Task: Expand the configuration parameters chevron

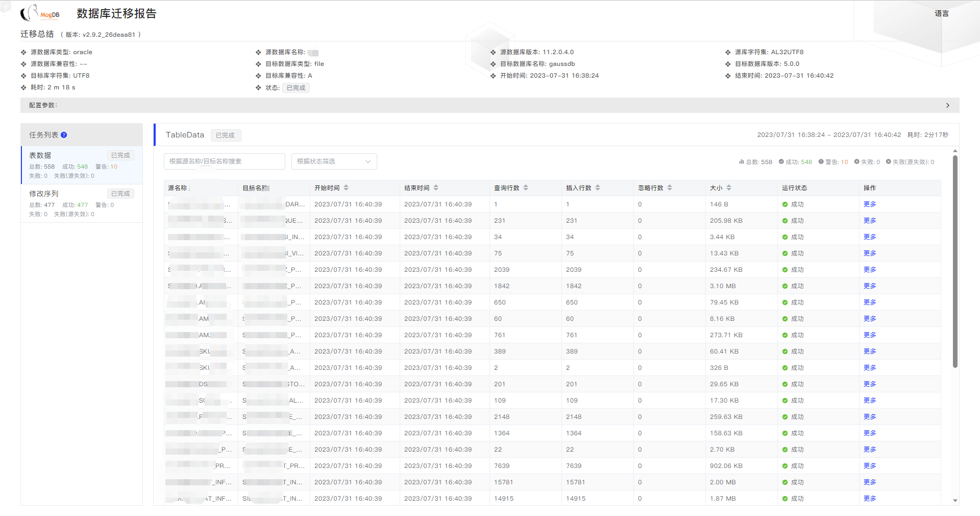Action: (948, 105)
